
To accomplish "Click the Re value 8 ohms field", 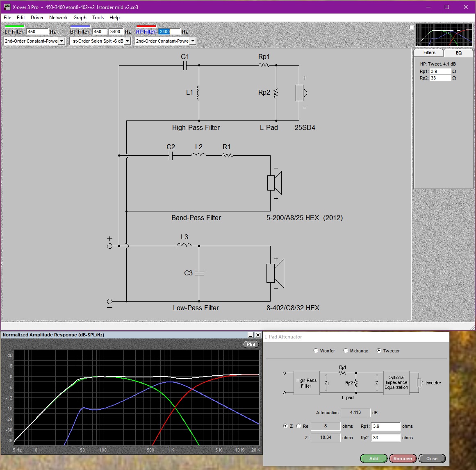I will [x=326, y=426].
